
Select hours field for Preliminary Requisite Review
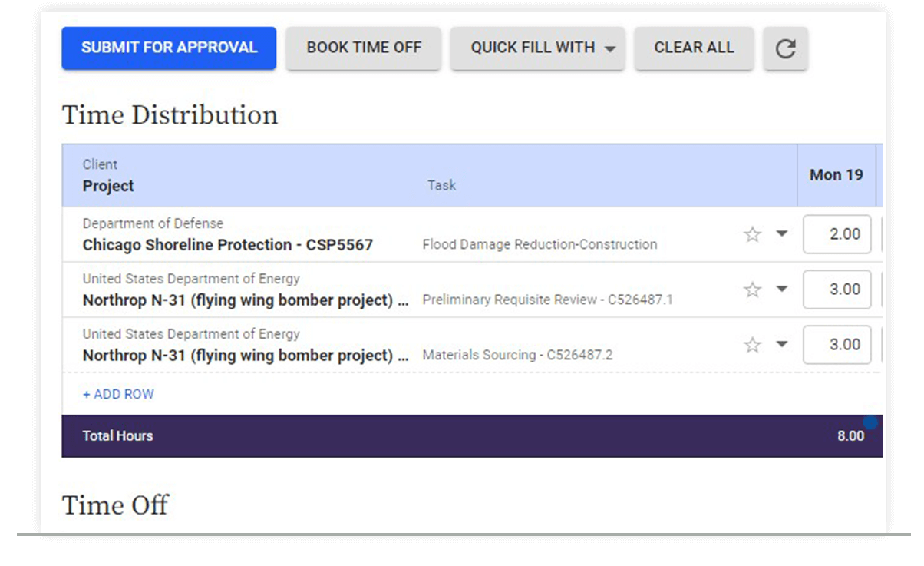point(837,290)
